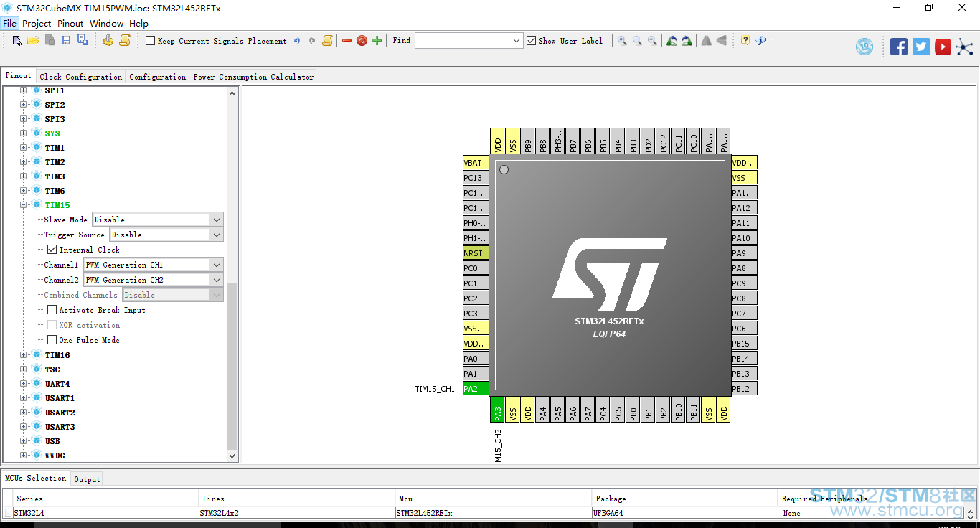This screenshot has width=980, height=528.
Task: Open the Power Consumption Calculator tab
Action: tap(253, 77)
